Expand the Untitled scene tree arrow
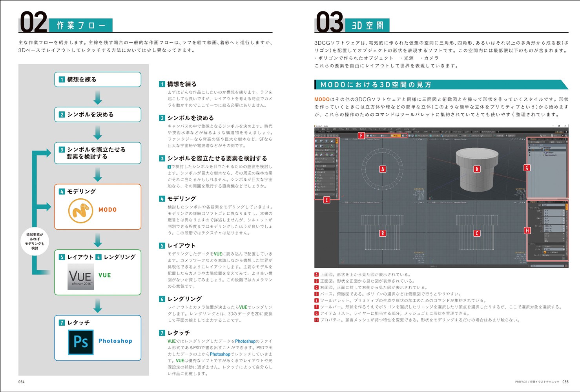This screenshot has height=392, width=580. [x=540, y=148]
